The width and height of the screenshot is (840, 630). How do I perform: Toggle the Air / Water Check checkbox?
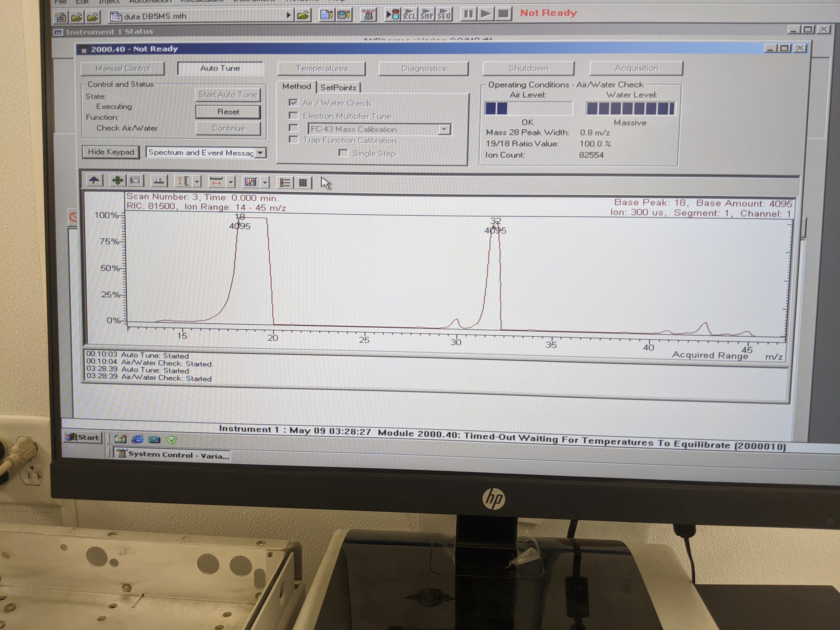click(293, 102)
